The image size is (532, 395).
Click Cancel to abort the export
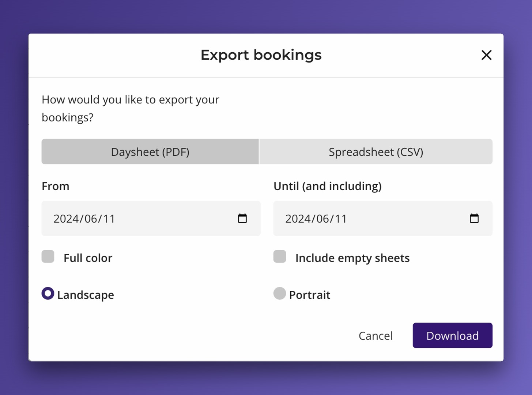coord(376,335)
